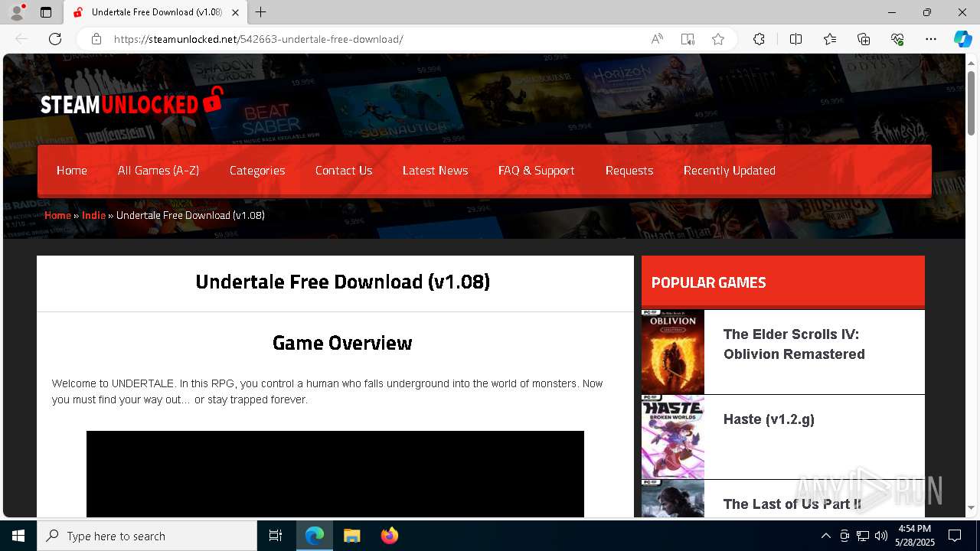The height and width of the screenshot is (551, 980).
Task: Open Collections panel
Action: pyautogui.click(x=864, y=39)
